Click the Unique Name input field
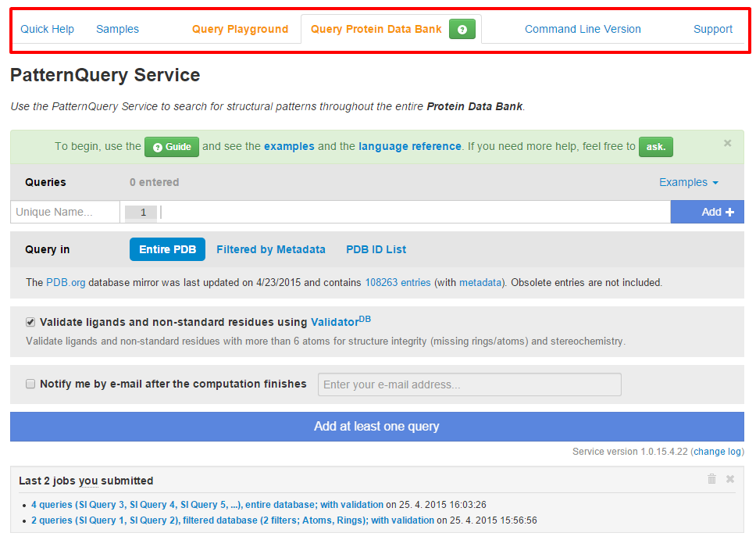 click(x=65, y=212)
